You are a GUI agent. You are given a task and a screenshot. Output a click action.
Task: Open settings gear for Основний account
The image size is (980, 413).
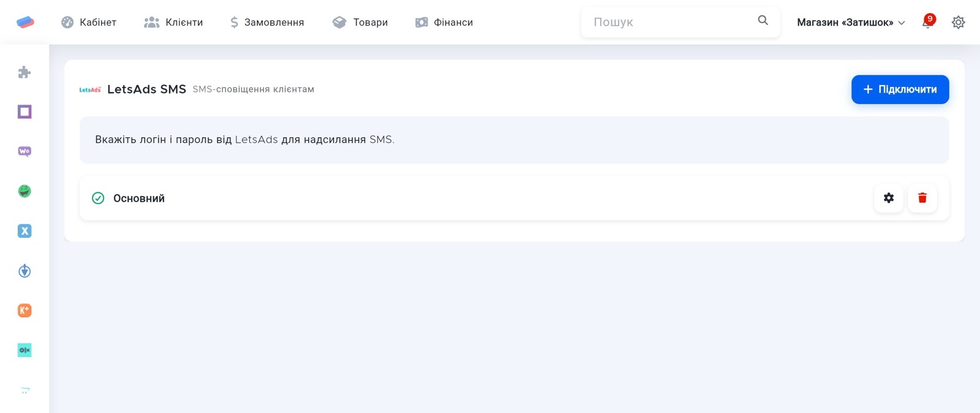[x=889, y=198]
